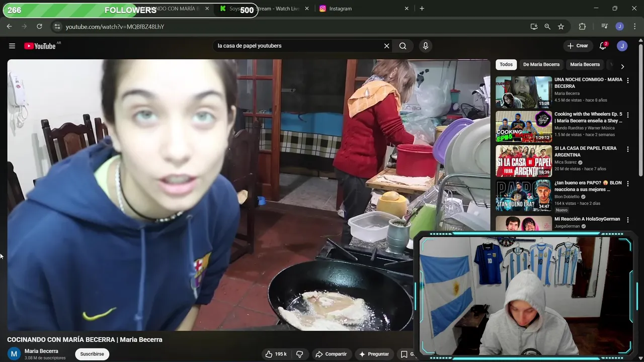The width and height of the screenshot is (644, 362).
Task: Open the Chrome profile avatar
Action: tap(620, 27)
